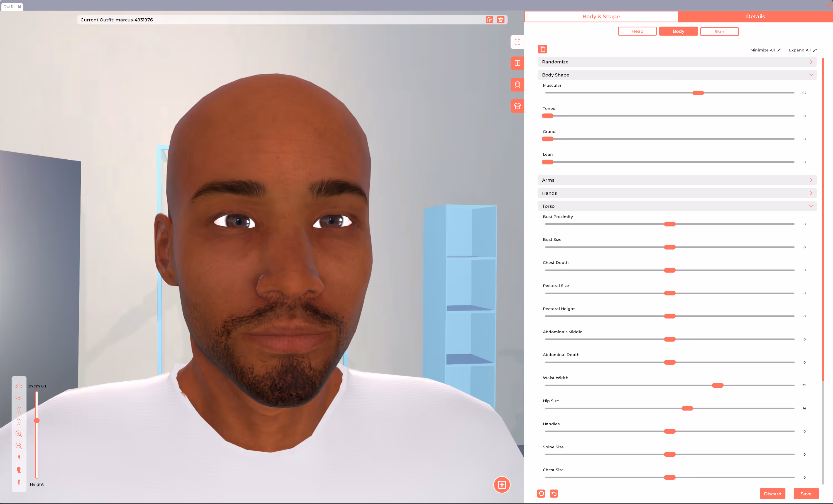Zoom out with magnifier minus icon
Screen dimensions: 833x504
(x=19, y=446)
